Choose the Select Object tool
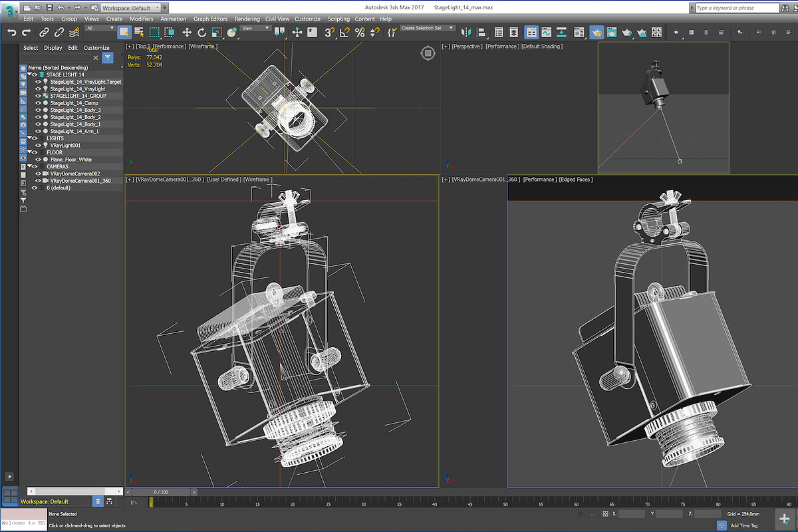 [x=124, y=32]
